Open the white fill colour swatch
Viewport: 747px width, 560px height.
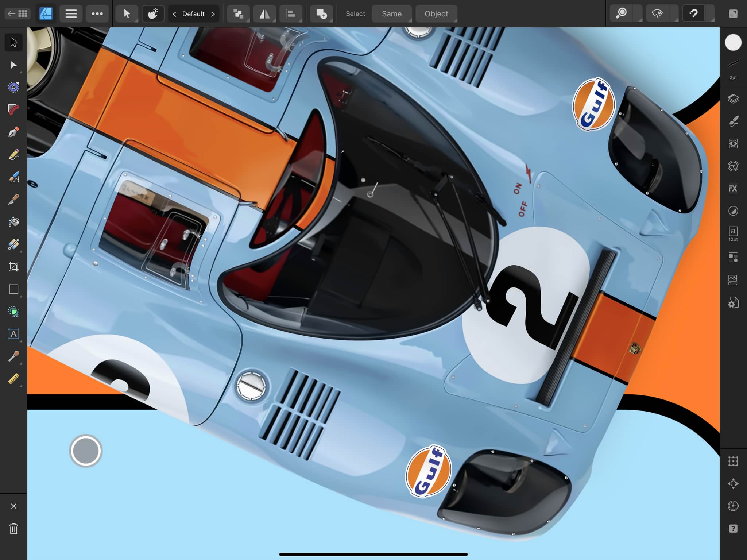point(733,42)
